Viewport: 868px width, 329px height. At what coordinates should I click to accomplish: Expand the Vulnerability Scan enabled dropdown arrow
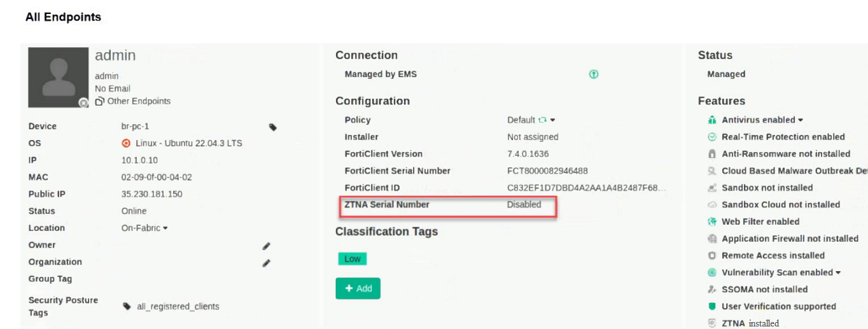[838, 273]
